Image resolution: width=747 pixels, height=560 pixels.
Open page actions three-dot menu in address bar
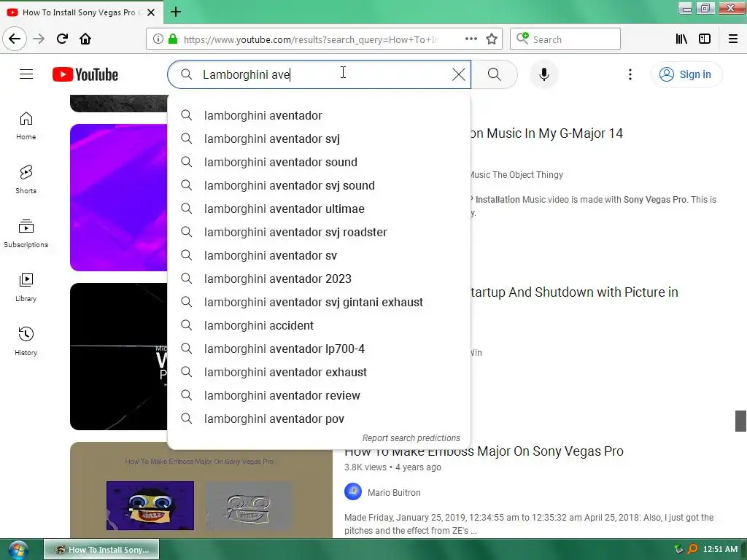pyautogui.click(x=471, y=39)
